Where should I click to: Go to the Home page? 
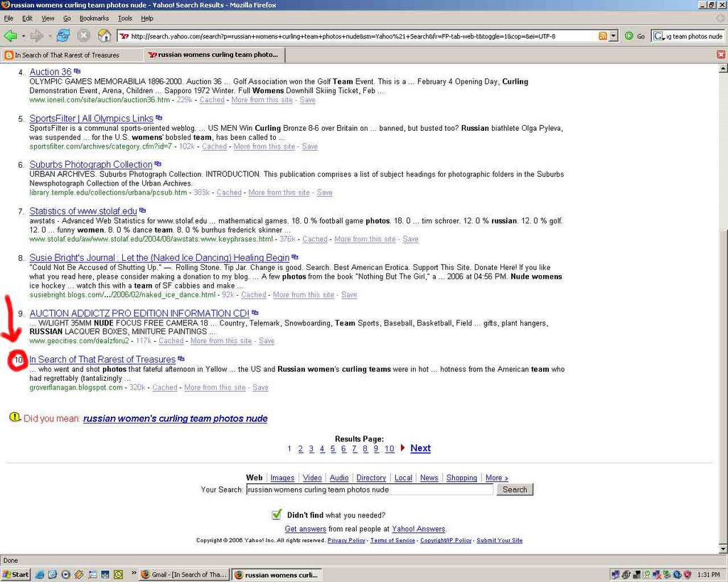(x=105, y=36)
